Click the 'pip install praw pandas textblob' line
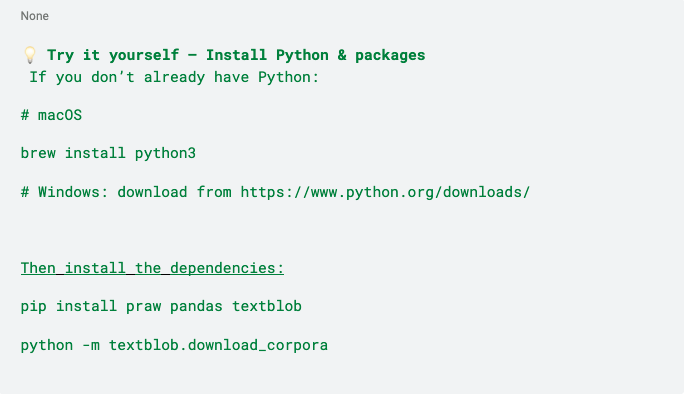 161,306
